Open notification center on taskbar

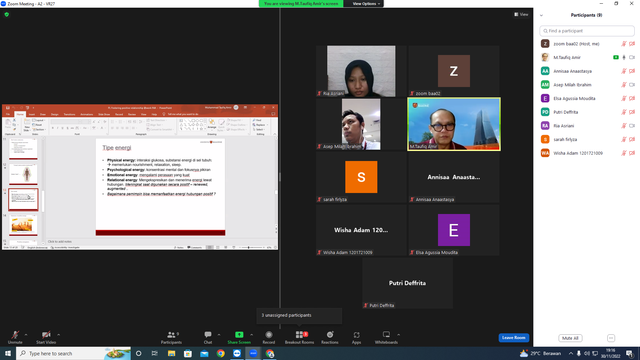pos(630,353)
